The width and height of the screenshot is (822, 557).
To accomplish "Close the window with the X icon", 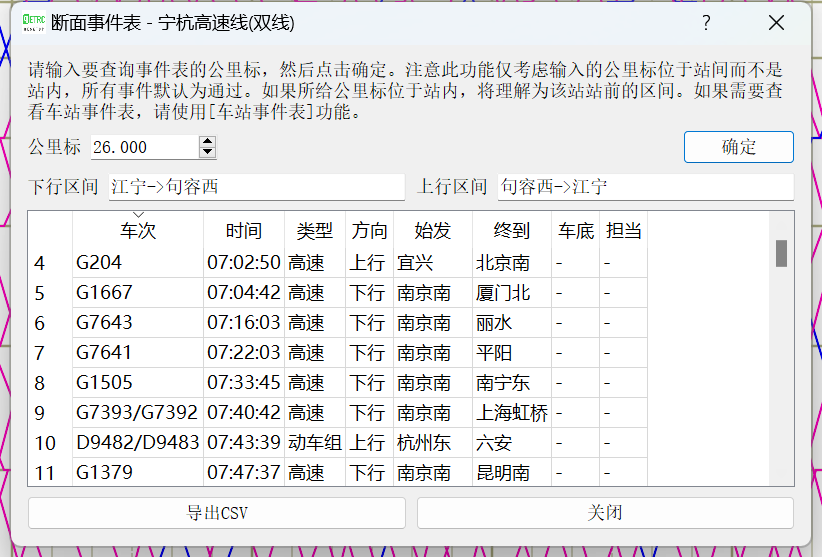I will click(x=776, y=23).
